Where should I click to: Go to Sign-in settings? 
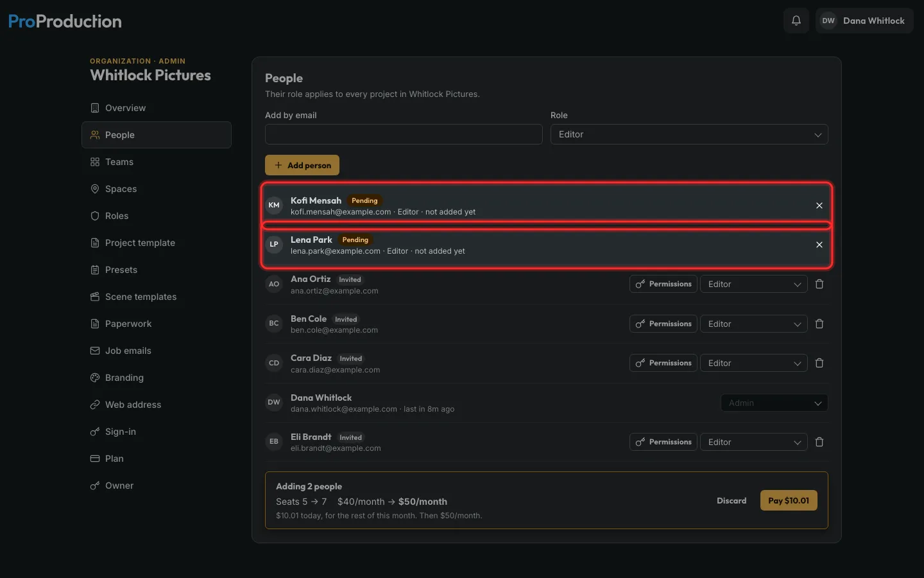157,432
